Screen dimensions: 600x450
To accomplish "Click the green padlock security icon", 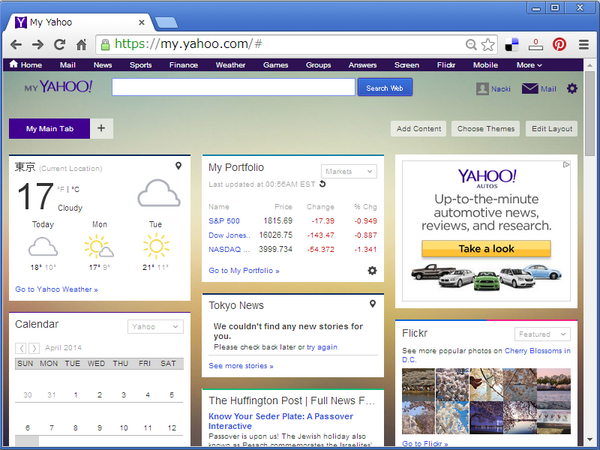I will (x=105, y=45).
